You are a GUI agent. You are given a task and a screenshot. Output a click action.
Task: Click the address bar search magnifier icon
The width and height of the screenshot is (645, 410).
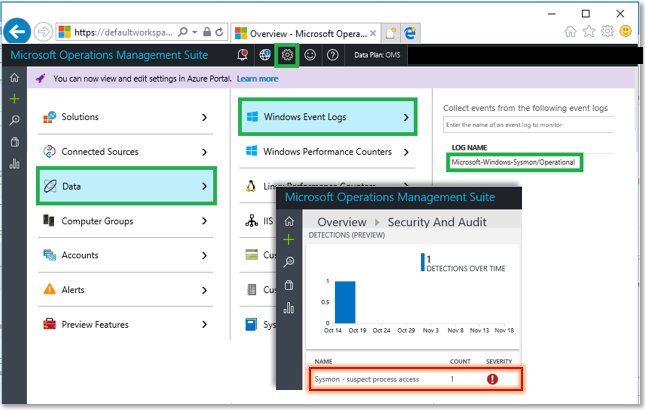(183, 32)
